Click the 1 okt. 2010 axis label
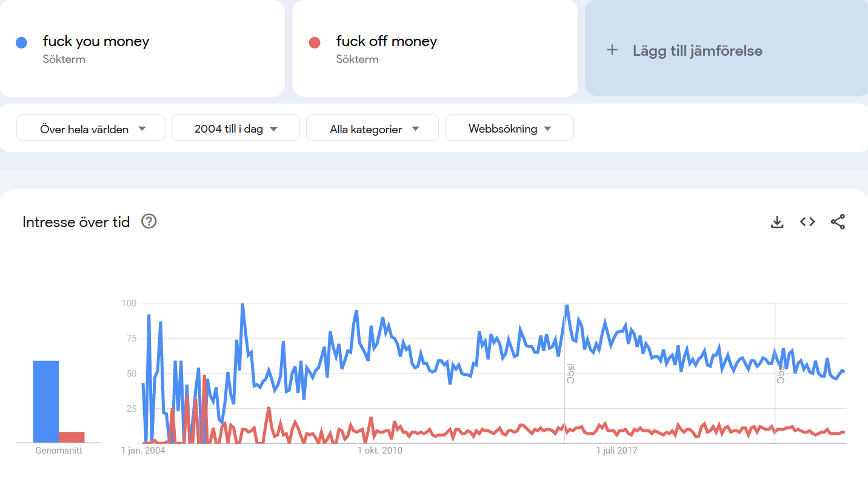The width and height of the screenshot is (868, 479). pos(379,451)
